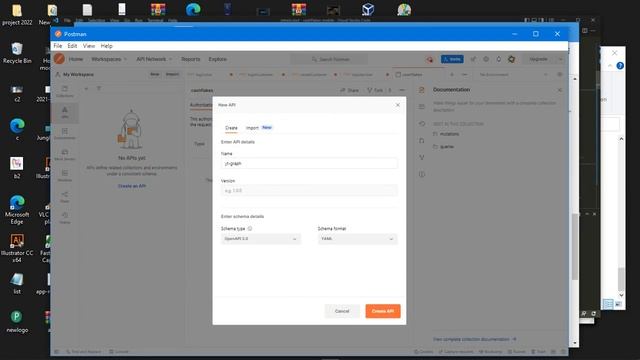Expand the Workspaces dropdown

[109, 59]
